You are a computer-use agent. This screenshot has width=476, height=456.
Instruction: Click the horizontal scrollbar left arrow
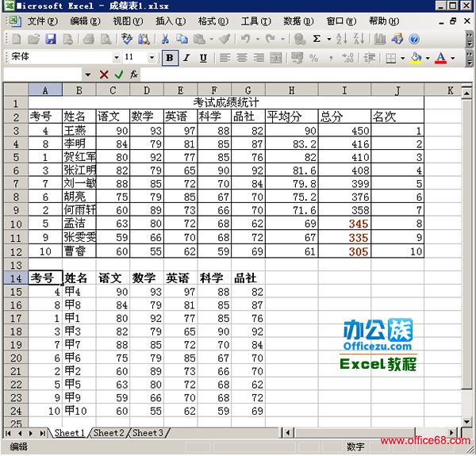pyautogui.click(x=288, y=433)
